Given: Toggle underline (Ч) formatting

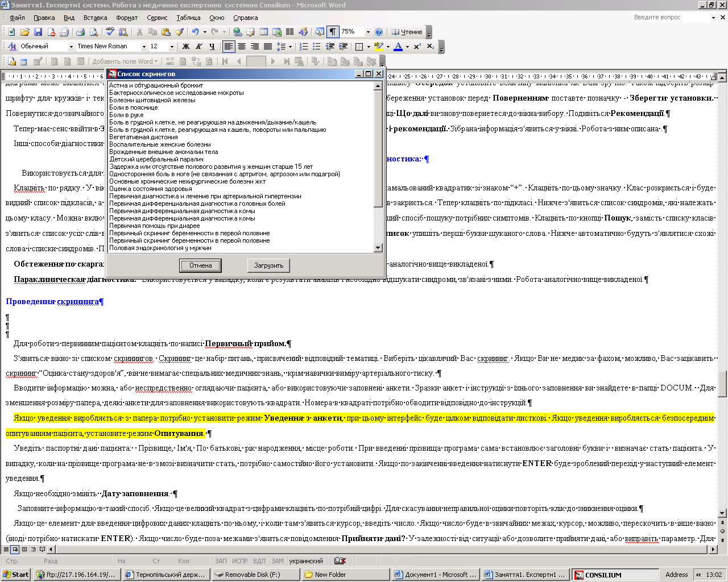Looking at the screenshot, I should click(212, 47).
